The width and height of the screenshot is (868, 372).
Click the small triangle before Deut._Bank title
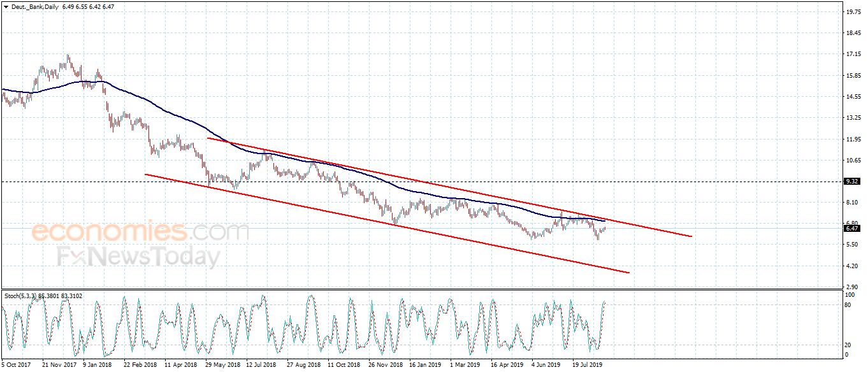[x=6, y=6]
